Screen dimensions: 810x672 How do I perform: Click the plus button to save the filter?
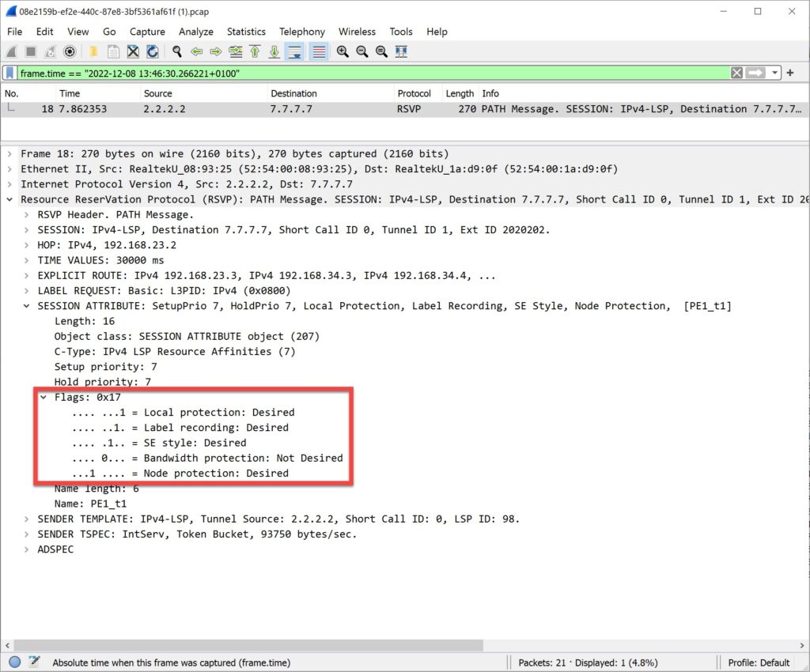click(x=790, y=72)
